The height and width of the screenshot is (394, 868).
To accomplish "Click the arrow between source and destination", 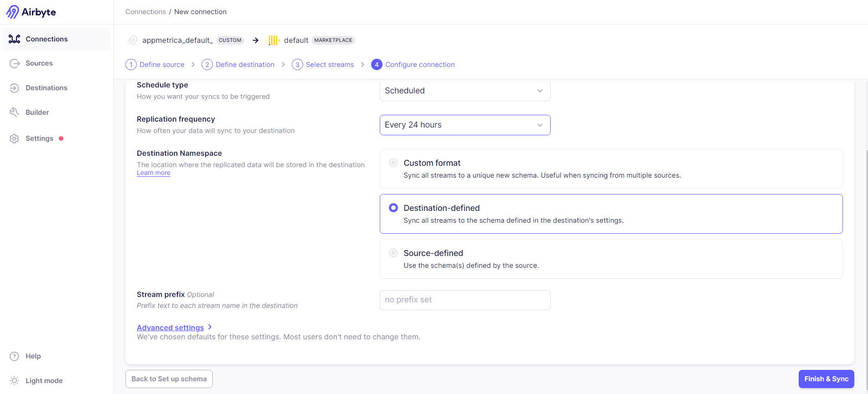I will 256,40.
